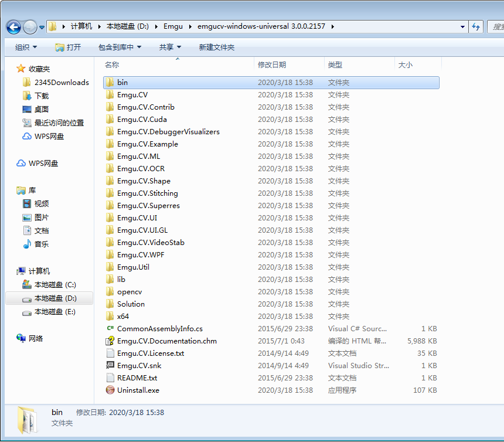Select Emgu.CV.WPF folder
The width and height of the screenshot is (504, 442).
pyautogui.click(x=141, y=255)
